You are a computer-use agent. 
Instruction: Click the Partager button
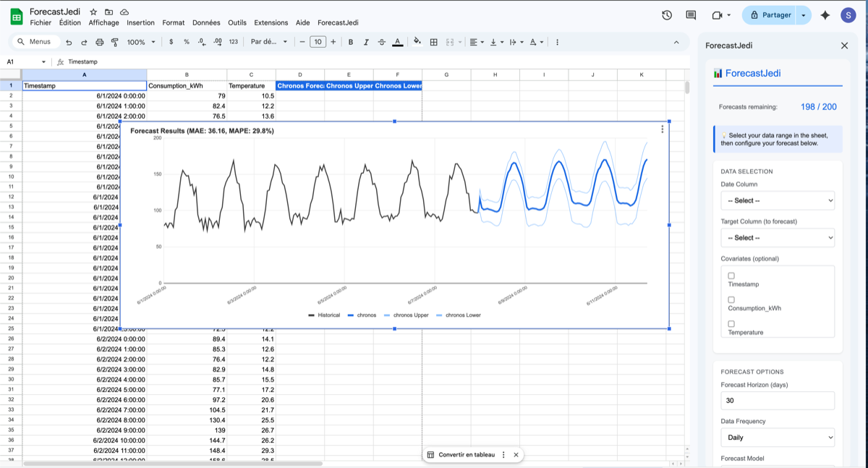[x=776, y=14]
